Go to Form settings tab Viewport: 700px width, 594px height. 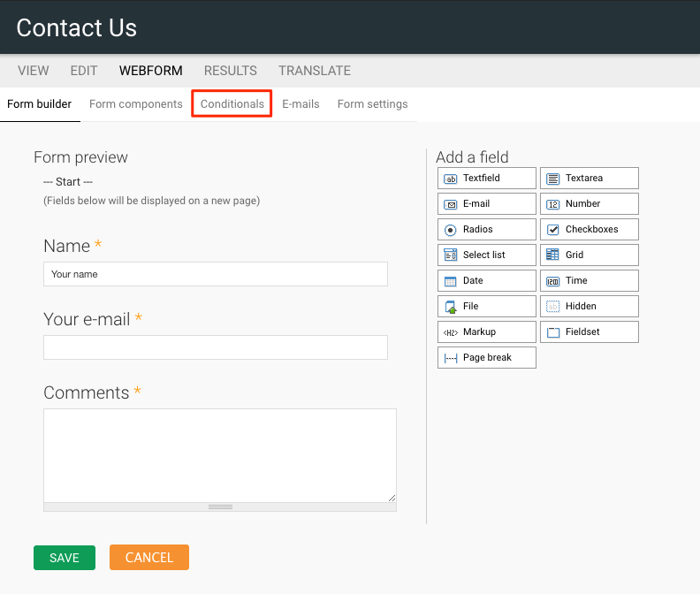coord(372,104)
